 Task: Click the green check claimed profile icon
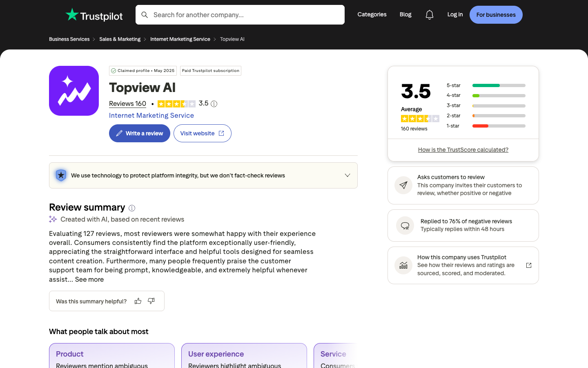click(114, 71)
